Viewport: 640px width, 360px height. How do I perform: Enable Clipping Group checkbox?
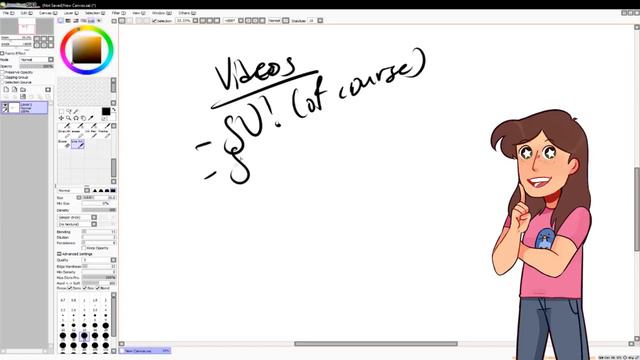2,77
